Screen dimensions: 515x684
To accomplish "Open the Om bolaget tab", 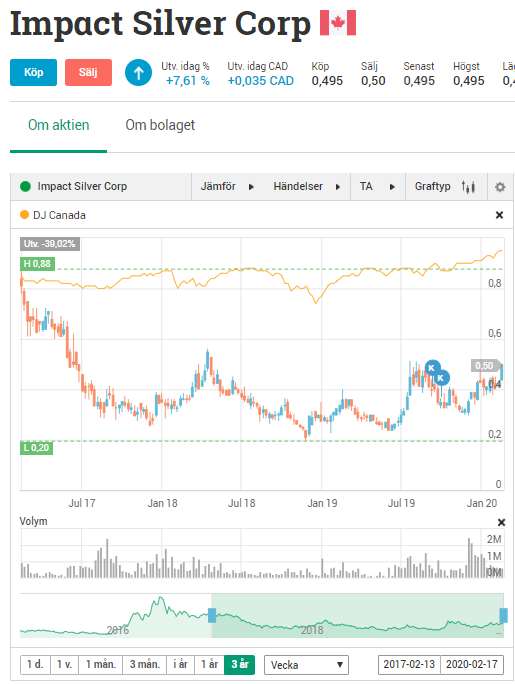I will [x=160, y=125].
